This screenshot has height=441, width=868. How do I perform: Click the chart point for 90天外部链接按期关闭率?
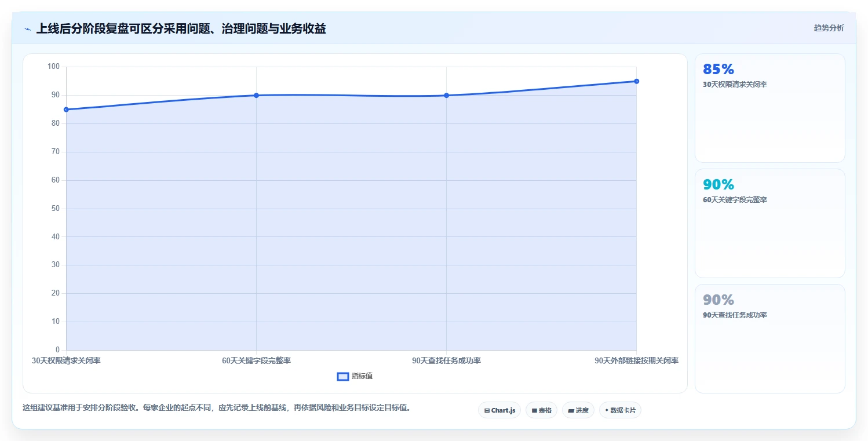coord(636,81)
